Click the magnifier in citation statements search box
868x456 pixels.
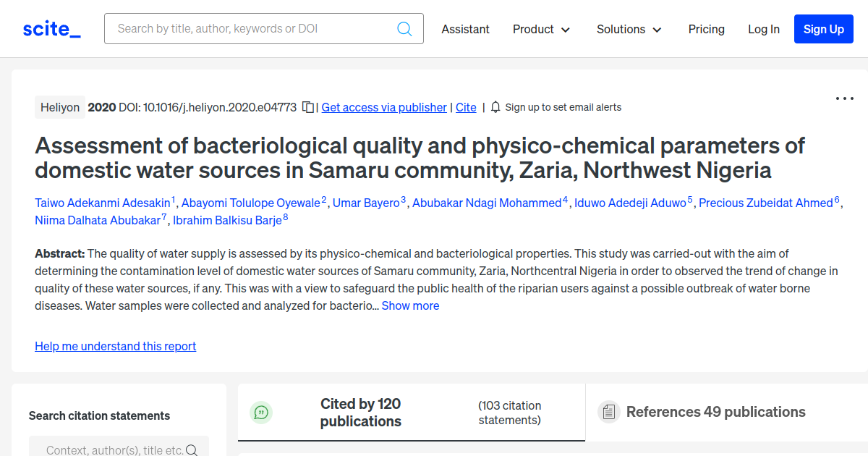point(191,449)
